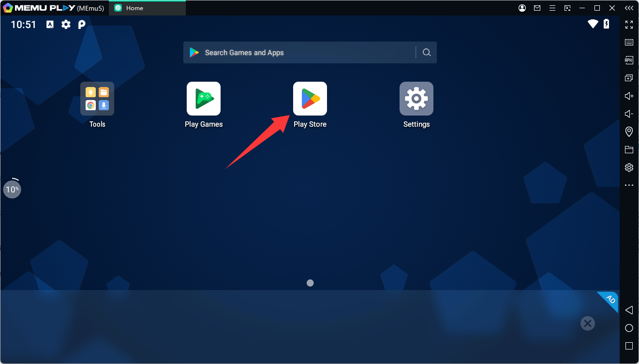Click the settings gear in status bar
The height and width of the screenshot is (364, 639).
(x=66, y=24)
